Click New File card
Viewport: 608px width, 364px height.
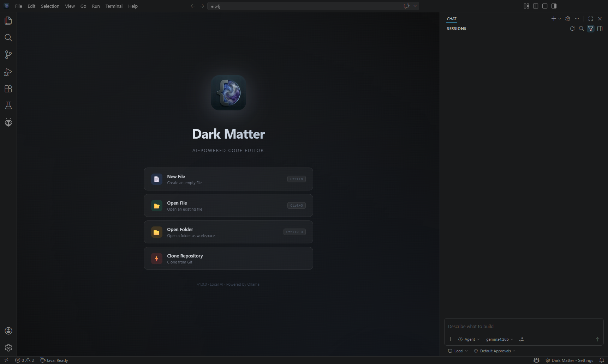(228, 179)
